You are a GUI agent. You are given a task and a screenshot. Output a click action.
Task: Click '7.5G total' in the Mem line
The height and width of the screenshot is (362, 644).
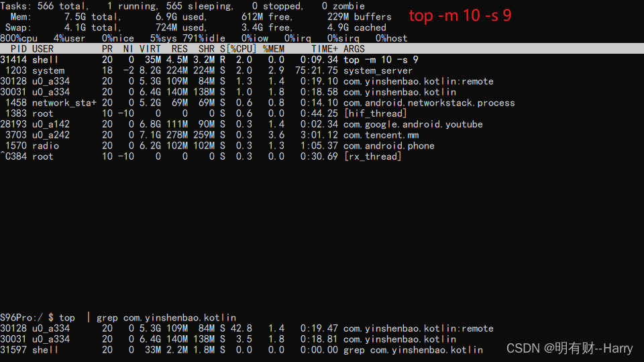pos(92,17)
